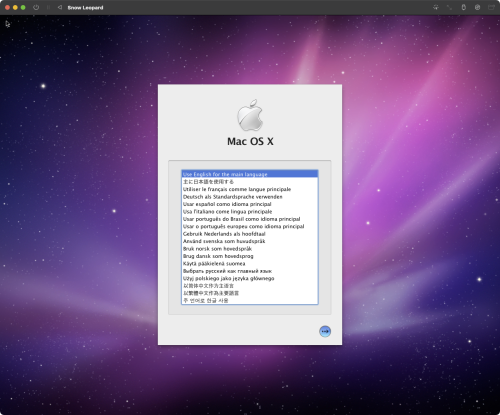The image size is (500, 415).
Task: Select the Korean language row
Action: coord(250,300)
